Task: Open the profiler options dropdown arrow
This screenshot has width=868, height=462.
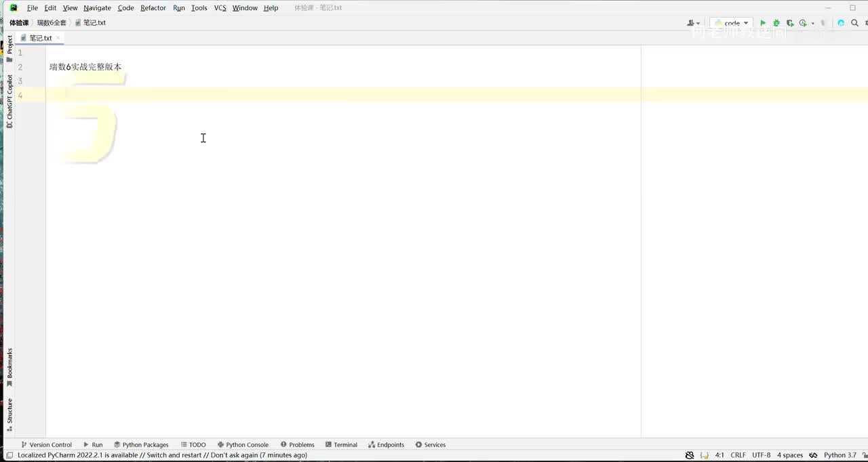Action: (812, 24)
